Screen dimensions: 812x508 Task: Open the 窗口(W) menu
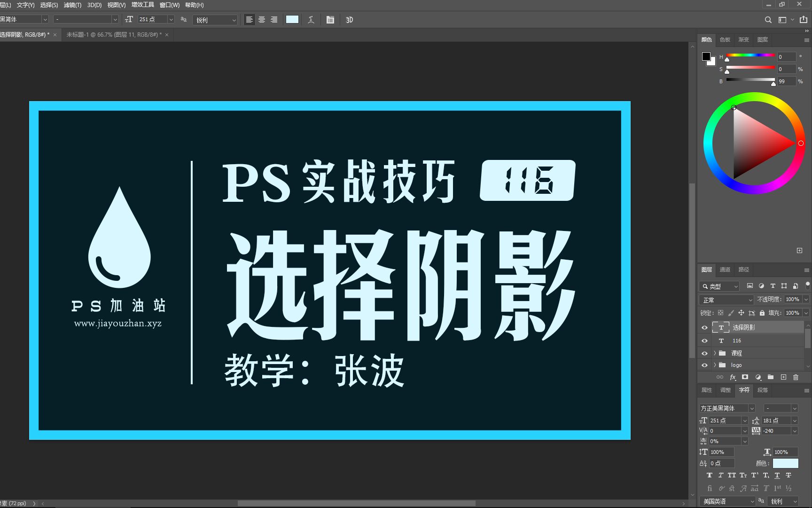(x=170, y=5)
